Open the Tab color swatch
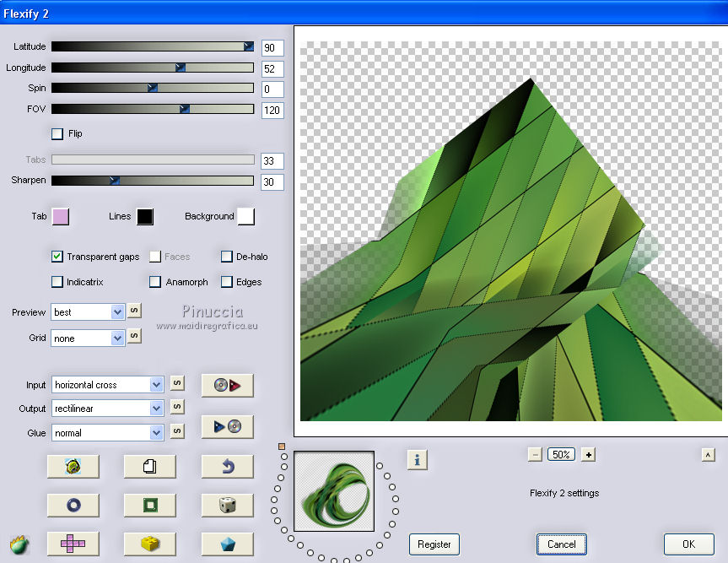The height and width of the screenshot is (563, 728). click(x=61, y=216)
